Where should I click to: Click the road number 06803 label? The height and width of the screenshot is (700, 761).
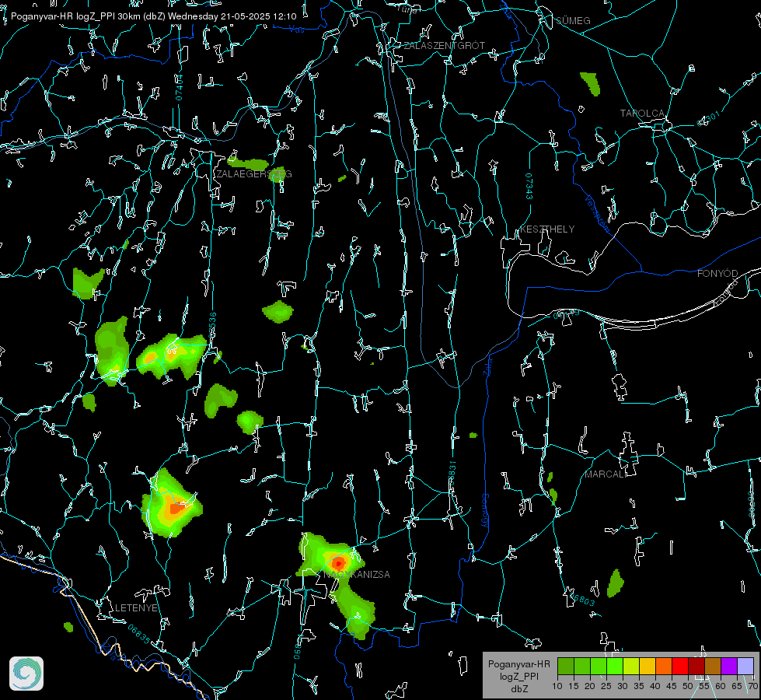[582, 599]
